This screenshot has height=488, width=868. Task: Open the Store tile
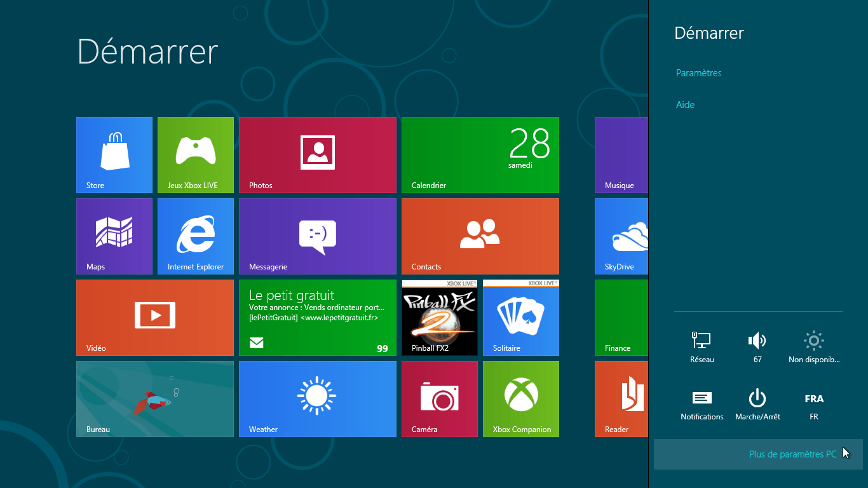[114, 155]
